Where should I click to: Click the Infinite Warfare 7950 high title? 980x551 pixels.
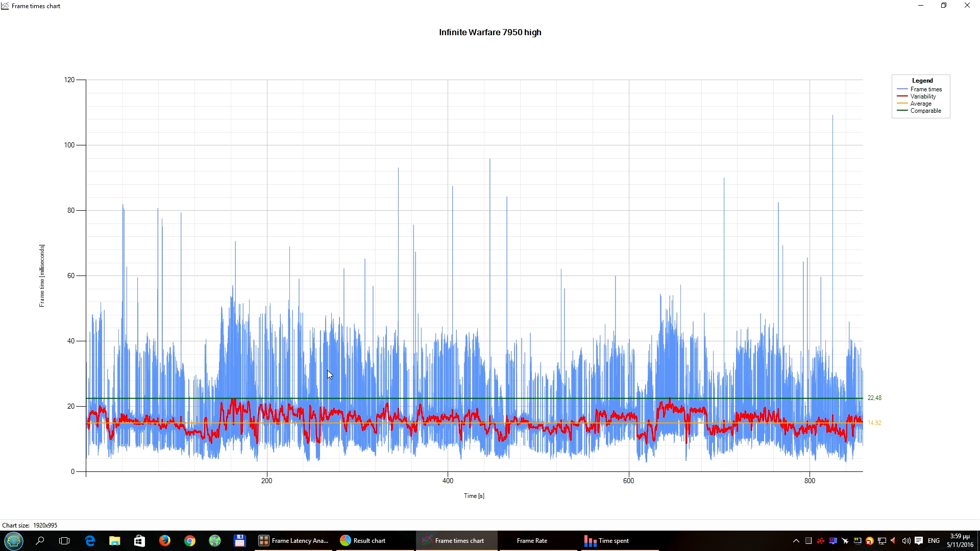[x=490, y=32]
